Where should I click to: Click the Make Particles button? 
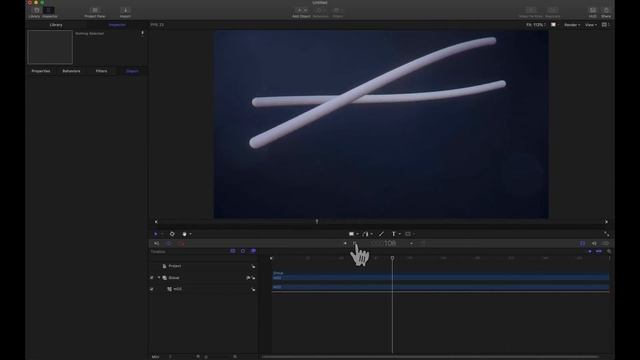tap(531, 12)
